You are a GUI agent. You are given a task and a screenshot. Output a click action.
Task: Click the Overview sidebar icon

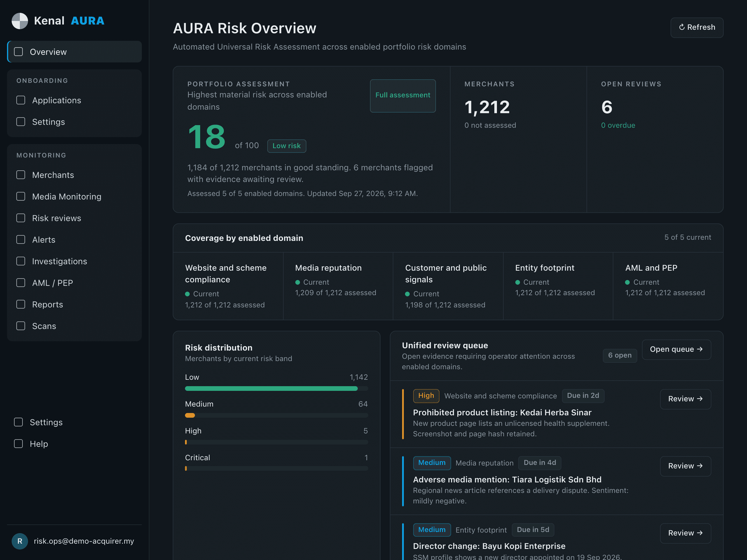tap(19, 52)
